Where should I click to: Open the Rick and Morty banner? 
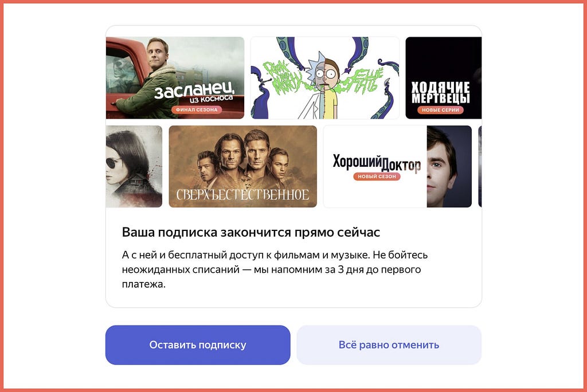(324, 78)
